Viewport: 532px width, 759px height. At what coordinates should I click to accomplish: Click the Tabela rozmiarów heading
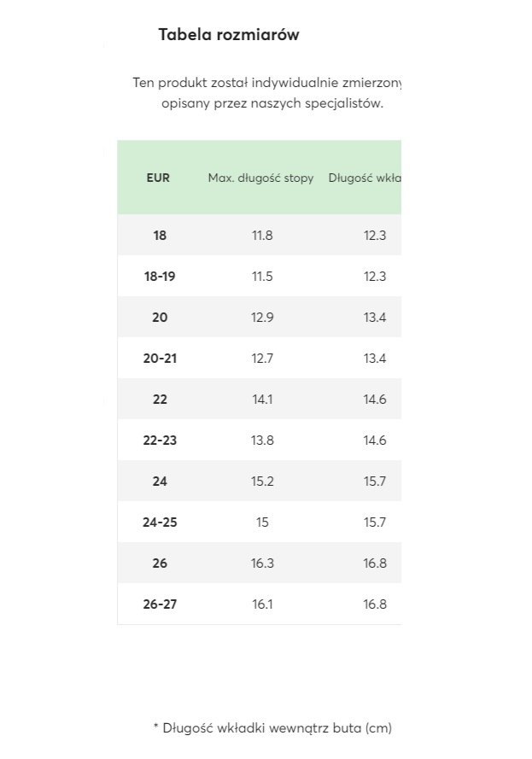point(229,34)
